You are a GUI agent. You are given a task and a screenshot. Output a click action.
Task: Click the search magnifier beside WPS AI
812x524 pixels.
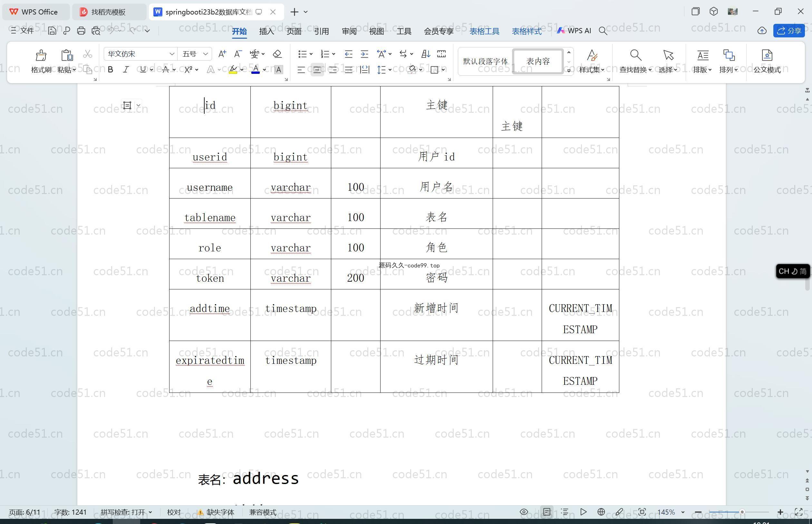point(603,31)
